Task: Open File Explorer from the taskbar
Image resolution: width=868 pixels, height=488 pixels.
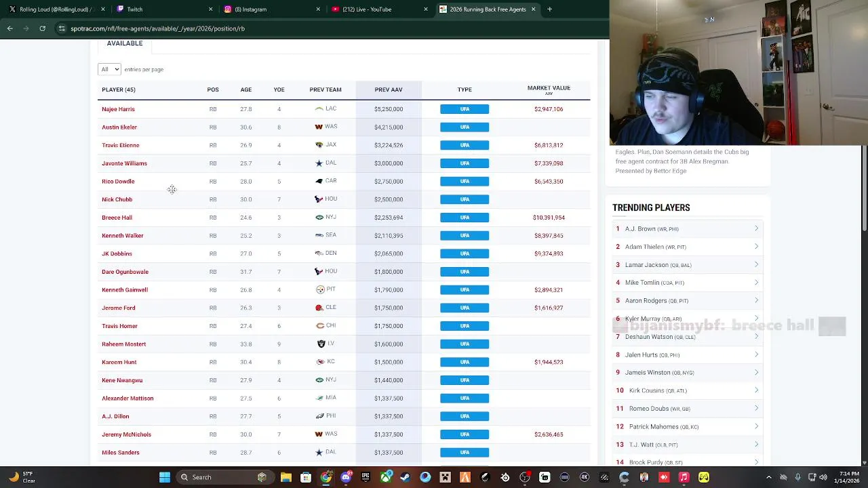Action: click(286, 477)
